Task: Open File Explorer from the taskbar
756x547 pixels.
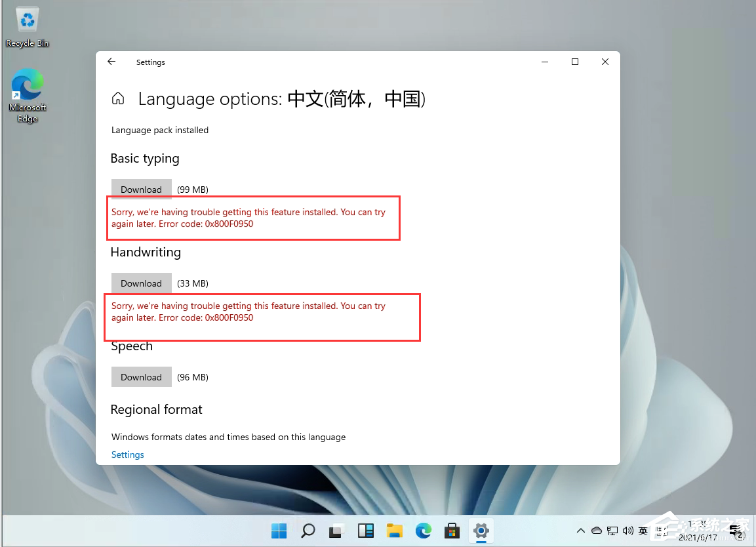Action: pyautogui.click(x=394, y=531)
